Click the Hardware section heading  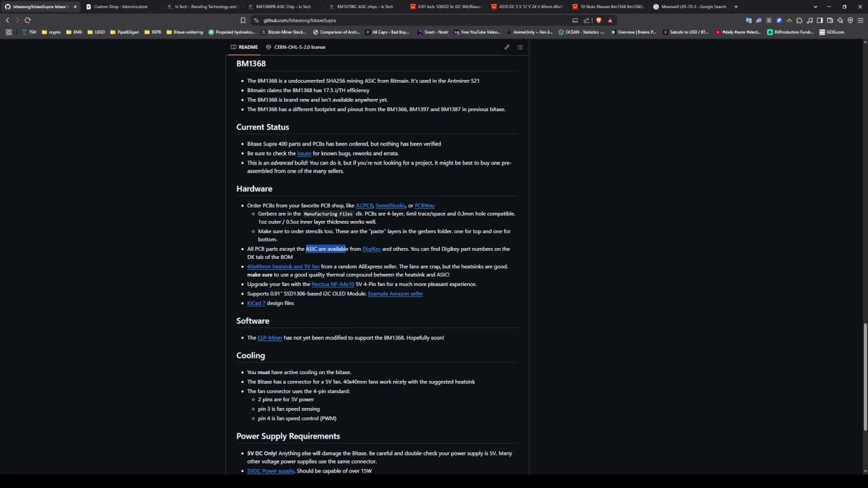pyautogui.click(x=254, y=188)
